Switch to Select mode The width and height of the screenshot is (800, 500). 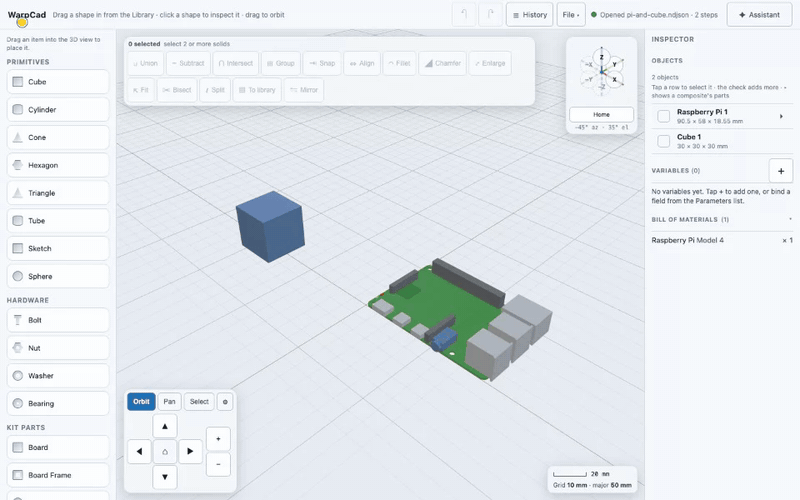199,402
